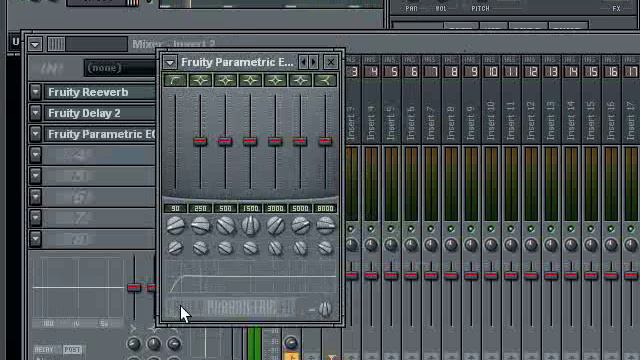This screenshot has height=360, width=640.
Task: Click the EQ main level knob at bottom right
Action: coord(325,309)
